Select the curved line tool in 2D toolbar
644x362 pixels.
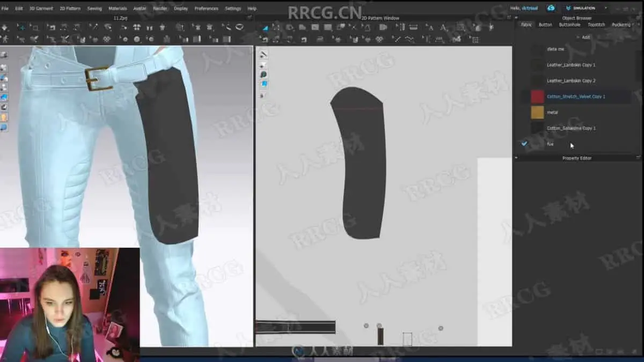tap(409, 39)
